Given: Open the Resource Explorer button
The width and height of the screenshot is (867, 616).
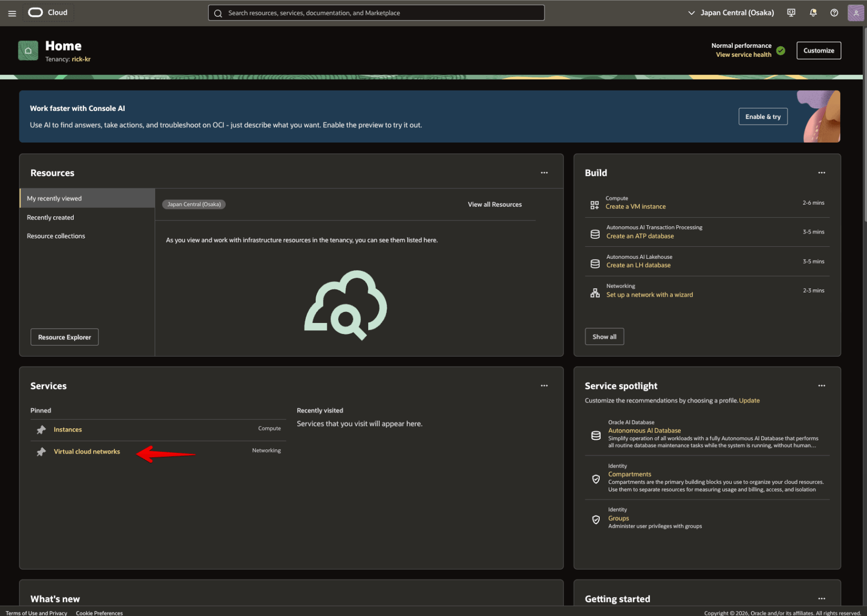Looking at the screenshot, I should coord(65,337).
